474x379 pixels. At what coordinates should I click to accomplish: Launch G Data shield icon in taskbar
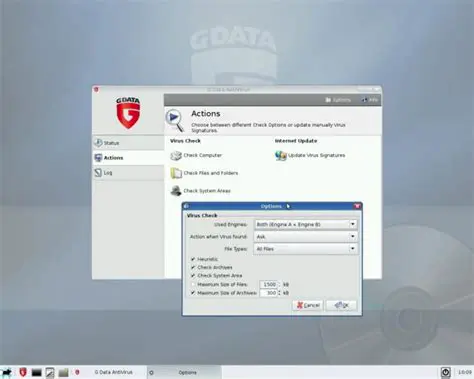tap(23, 372)
